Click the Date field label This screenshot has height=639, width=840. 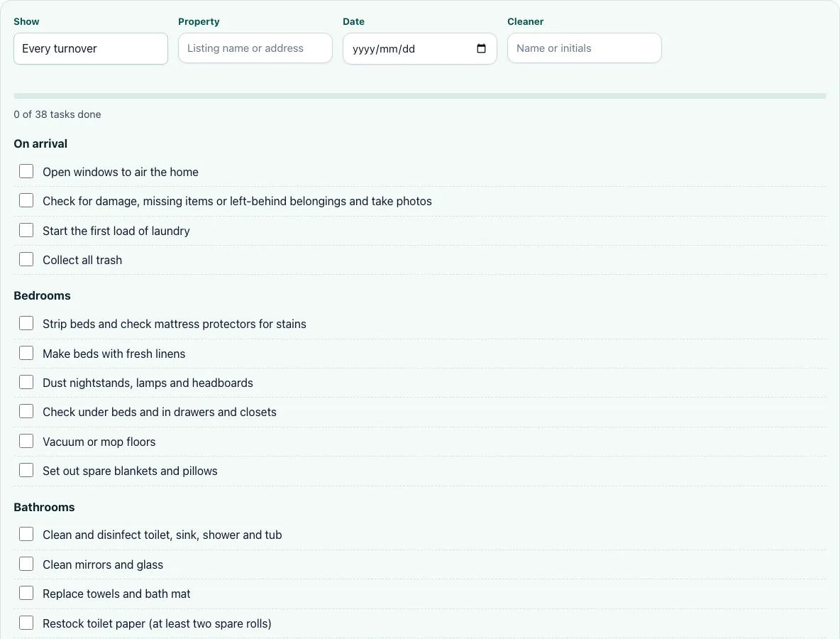353,21
